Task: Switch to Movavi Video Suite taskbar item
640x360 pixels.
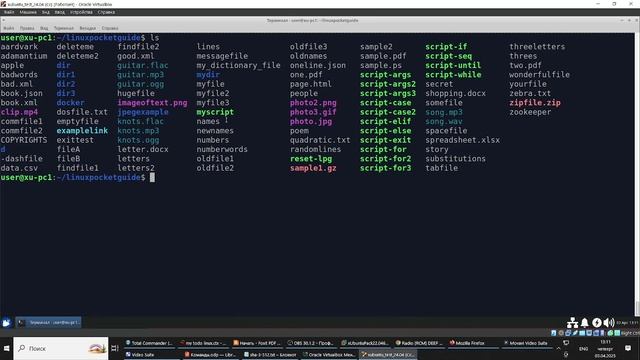Action: pyautogui.click(x=526, y=343)
